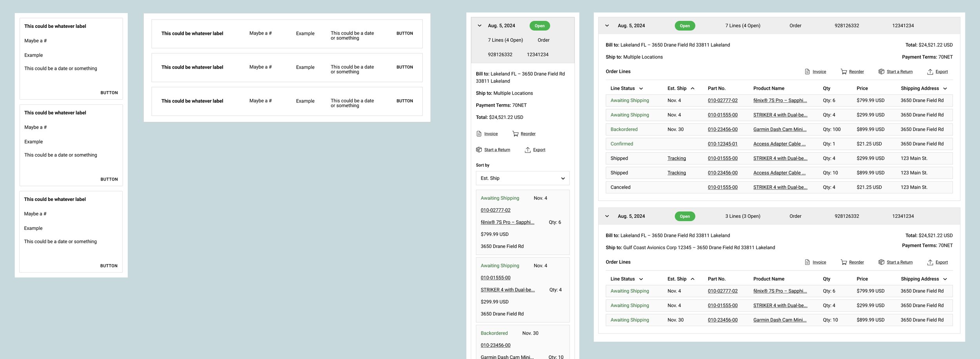
Task: Select Backordered status in mobile panel
Action: 494,333
